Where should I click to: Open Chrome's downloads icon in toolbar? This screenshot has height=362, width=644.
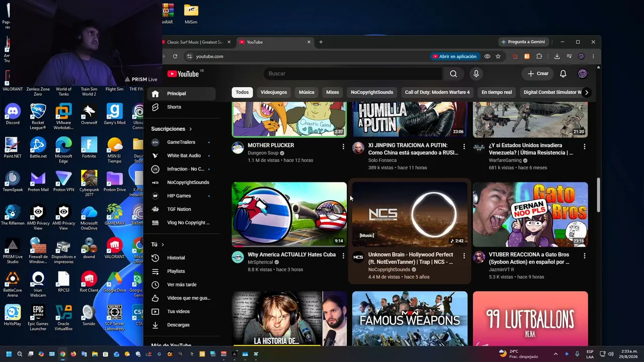(557, 56)
